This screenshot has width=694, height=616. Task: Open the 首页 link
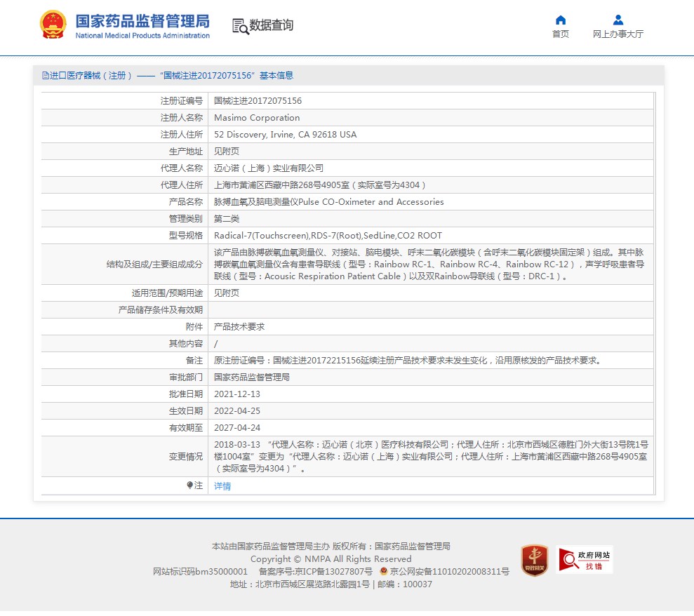pyautogui.click(x=561, y=34)
